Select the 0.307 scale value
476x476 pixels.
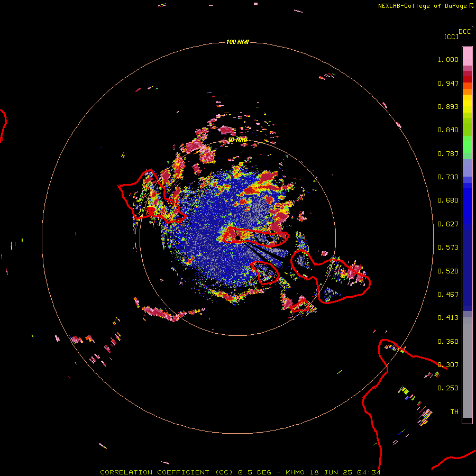(x=448, y=365)
